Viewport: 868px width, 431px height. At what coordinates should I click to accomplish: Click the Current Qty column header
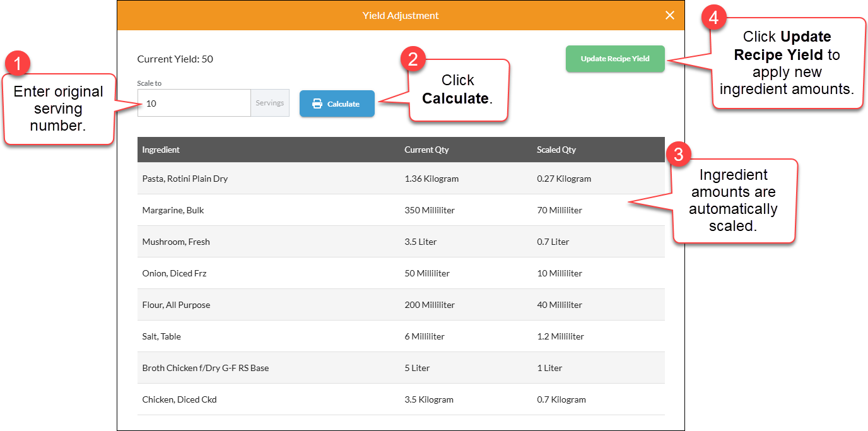click(x=427, y=150)
